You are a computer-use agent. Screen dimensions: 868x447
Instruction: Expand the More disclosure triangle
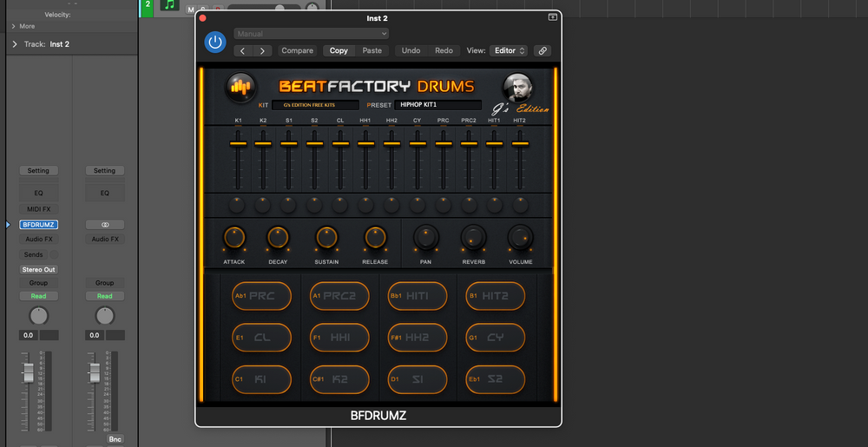tap(15, 26)
